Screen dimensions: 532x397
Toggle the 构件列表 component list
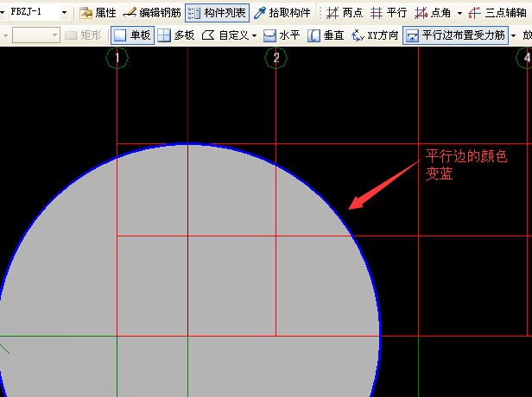pyautogui.click(x=217, y=13)
